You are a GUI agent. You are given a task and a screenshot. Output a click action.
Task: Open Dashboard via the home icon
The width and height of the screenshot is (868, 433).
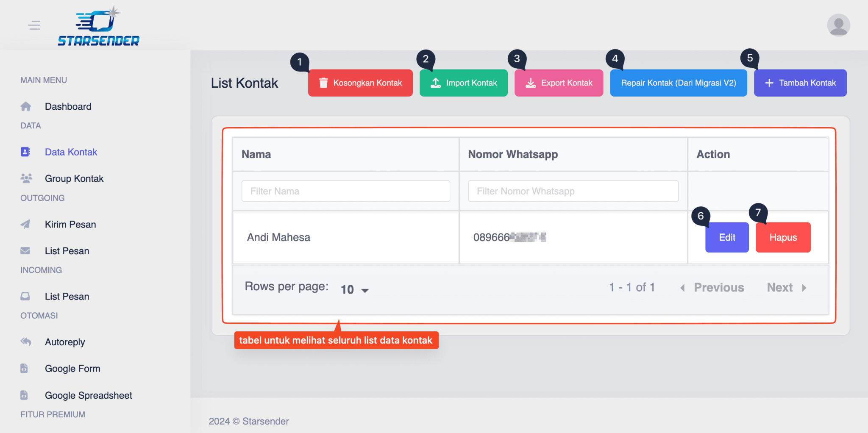(x=26, y=106)
